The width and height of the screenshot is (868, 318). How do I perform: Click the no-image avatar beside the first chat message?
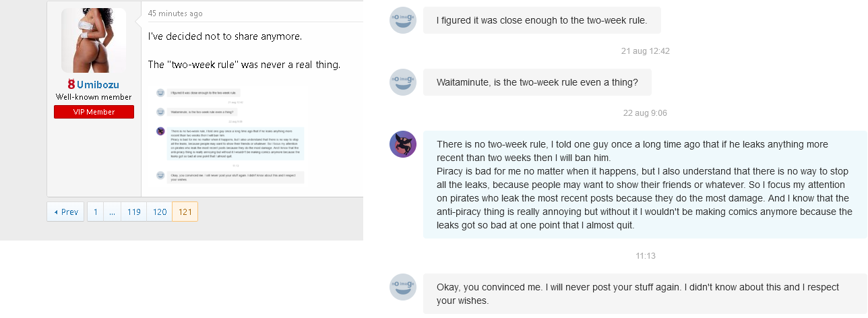pos(403,20)
